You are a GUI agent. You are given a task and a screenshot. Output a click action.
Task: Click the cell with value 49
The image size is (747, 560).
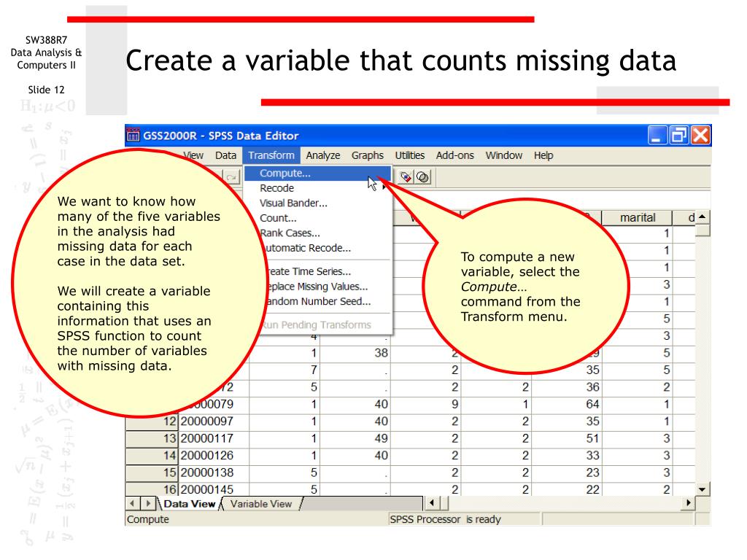click(x=355, y=438)
